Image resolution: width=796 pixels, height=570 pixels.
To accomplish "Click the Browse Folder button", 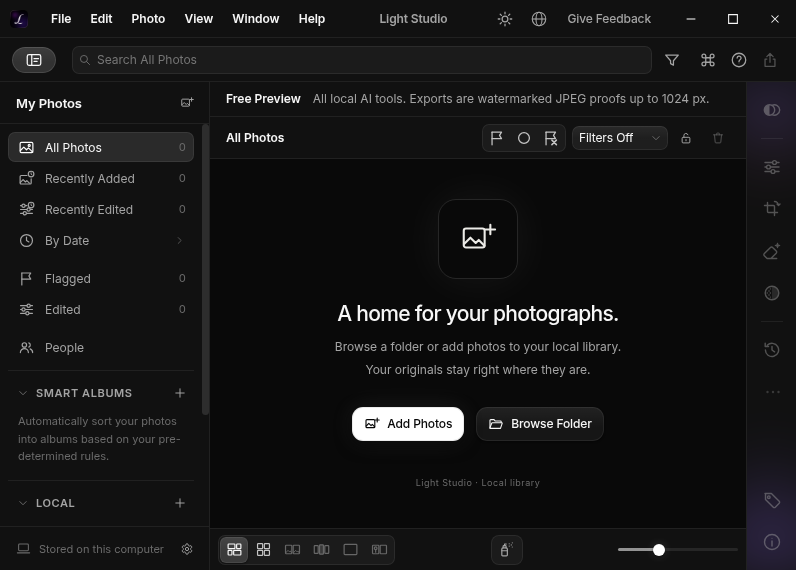I will pyautogui.click(x=540, y=424).
